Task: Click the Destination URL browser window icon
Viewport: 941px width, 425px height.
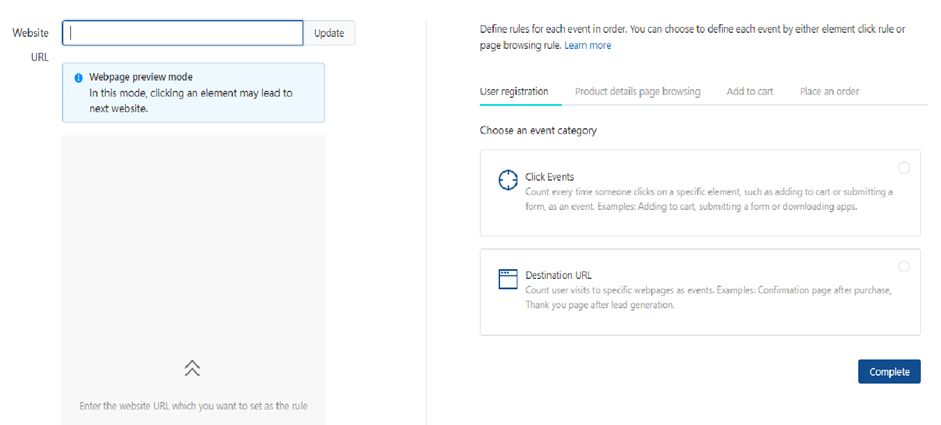Action: (x=509, y=278)
